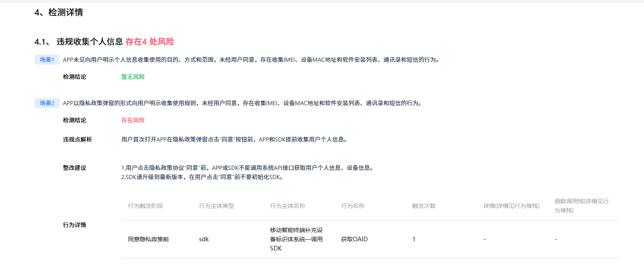644x268 pixels.
Task: Click the red 存在4 处风险 heading text
Action: click(x=150, y=42)
